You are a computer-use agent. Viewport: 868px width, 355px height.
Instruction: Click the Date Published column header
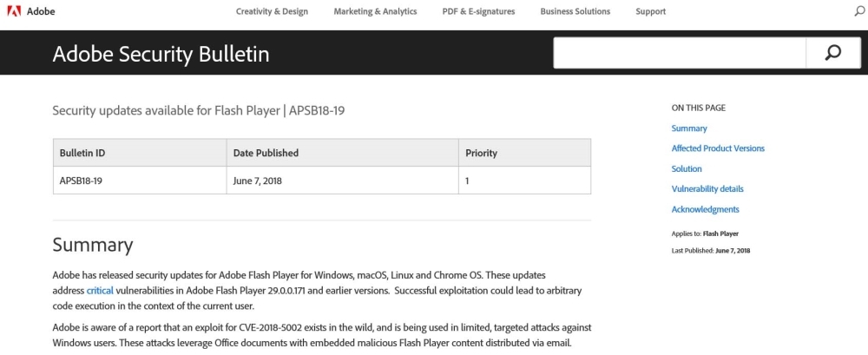point(343,153)
